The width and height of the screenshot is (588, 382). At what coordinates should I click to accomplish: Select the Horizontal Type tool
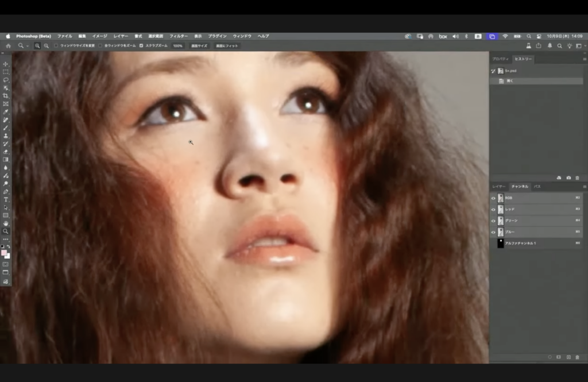pos(6,199)
